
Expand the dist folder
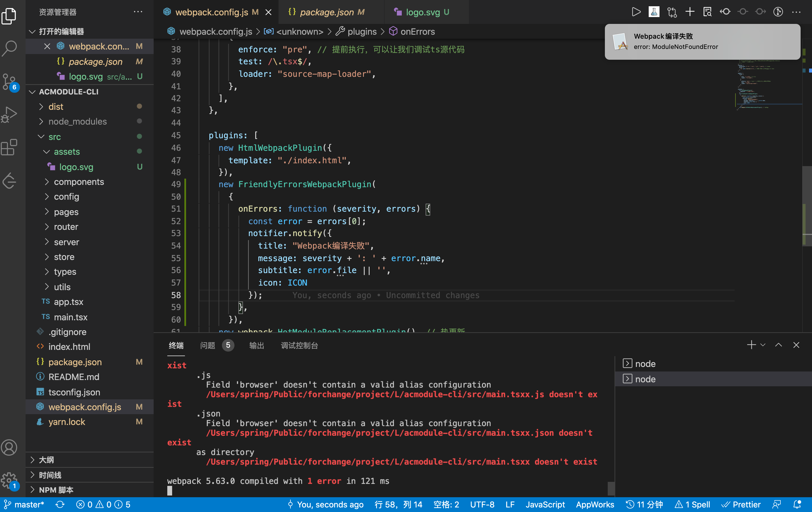tap(89, 106)
